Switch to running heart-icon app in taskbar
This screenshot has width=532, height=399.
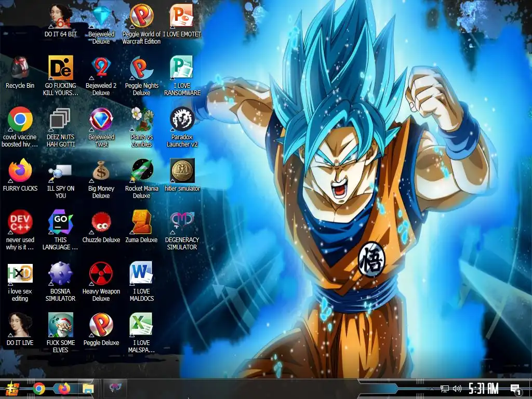(x=115, y=388)
